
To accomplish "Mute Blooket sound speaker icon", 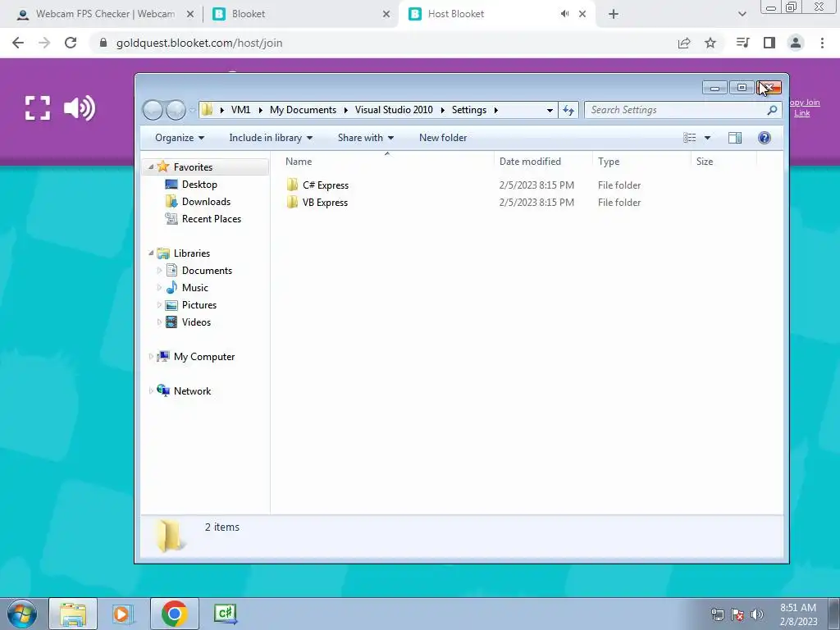I will tap(80, 108).
